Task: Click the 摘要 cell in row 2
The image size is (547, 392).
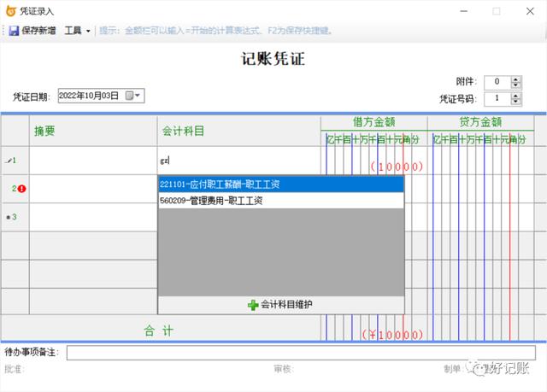Action: point(93,189)
